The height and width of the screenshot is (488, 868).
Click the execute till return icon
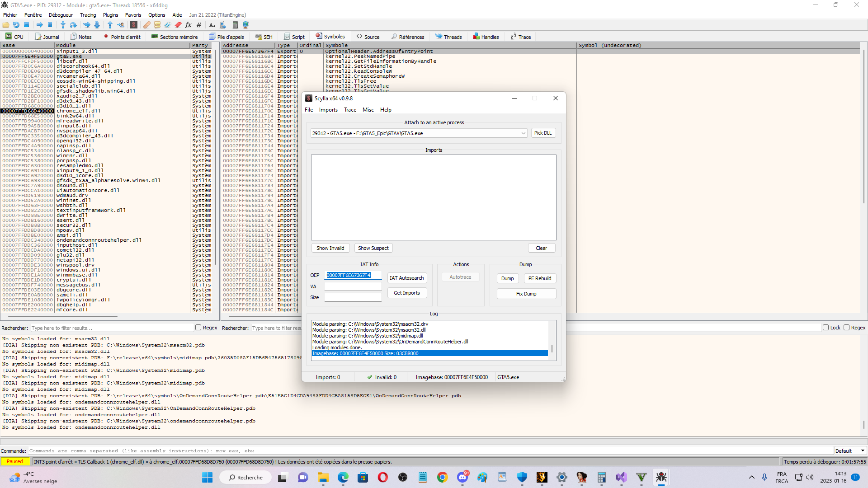(110, 25)
